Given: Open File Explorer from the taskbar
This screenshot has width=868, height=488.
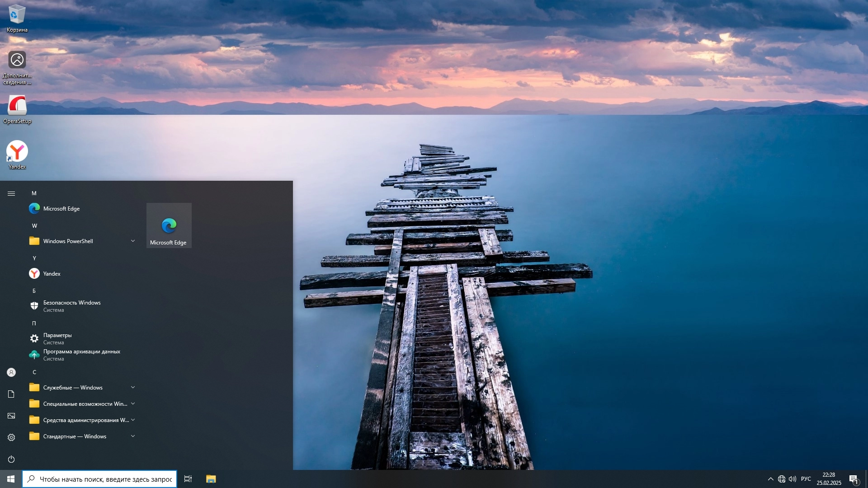Looking at the screenshot, I should (211, 479).
